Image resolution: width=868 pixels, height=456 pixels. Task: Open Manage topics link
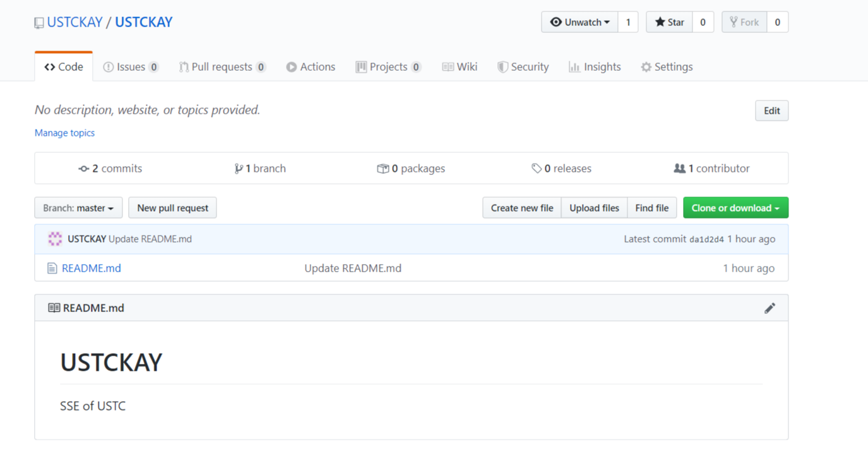(64, 133)
